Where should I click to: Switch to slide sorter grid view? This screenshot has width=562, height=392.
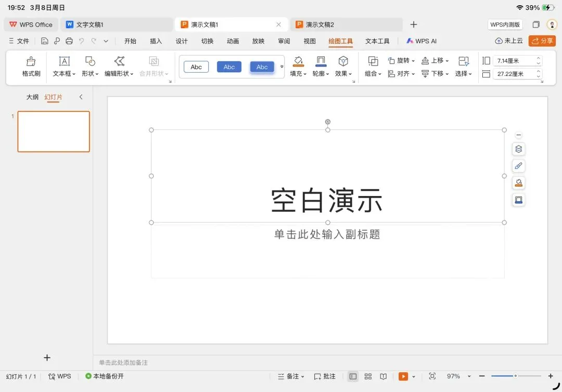368,376
